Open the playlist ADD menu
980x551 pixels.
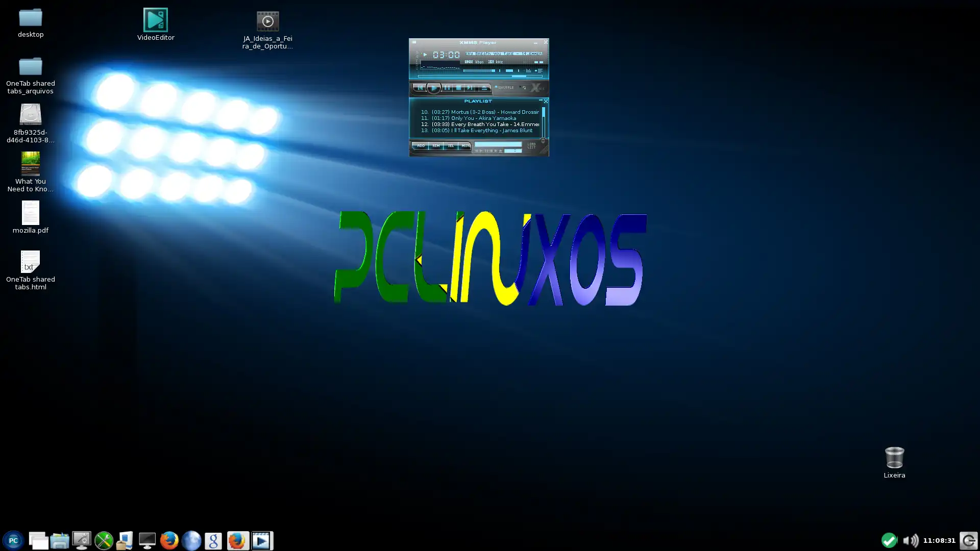point(421,145)
